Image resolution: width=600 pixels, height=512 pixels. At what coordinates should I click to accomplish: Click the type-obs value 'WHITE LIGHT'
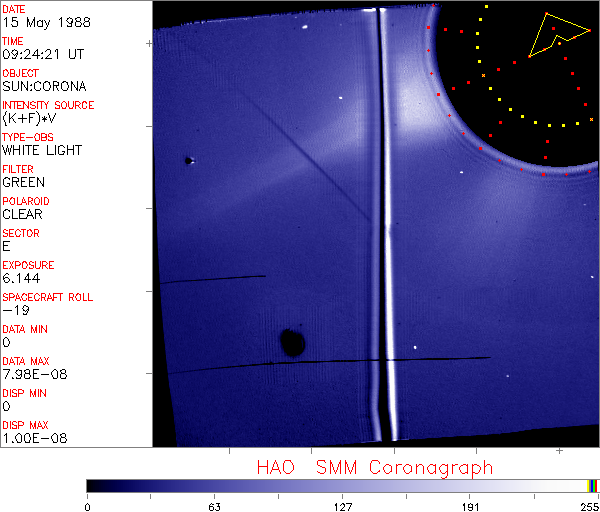[x=42, y=150]
